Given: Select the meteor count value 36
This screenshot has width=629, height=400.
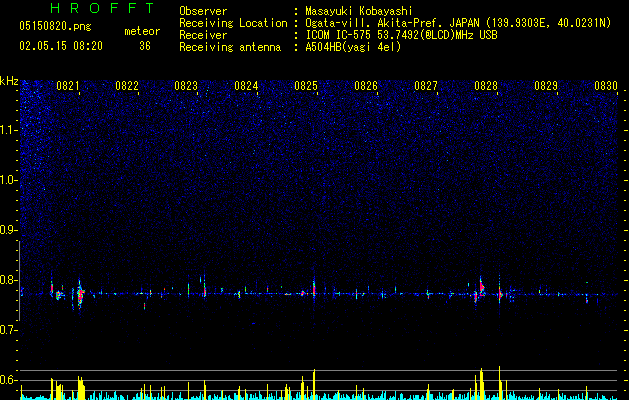Looking at the screenshot, I should 145,46.
